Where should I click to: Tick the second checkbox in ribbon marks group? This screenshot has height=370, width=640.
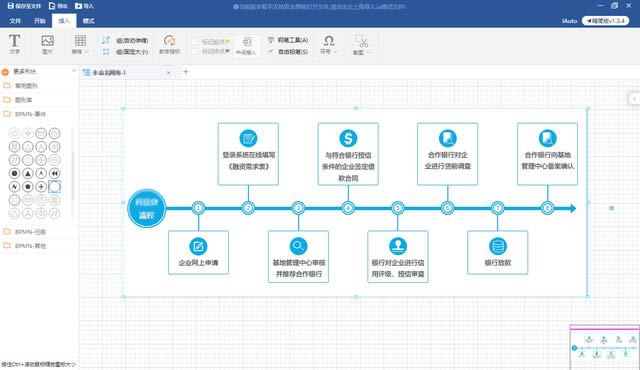195,51
